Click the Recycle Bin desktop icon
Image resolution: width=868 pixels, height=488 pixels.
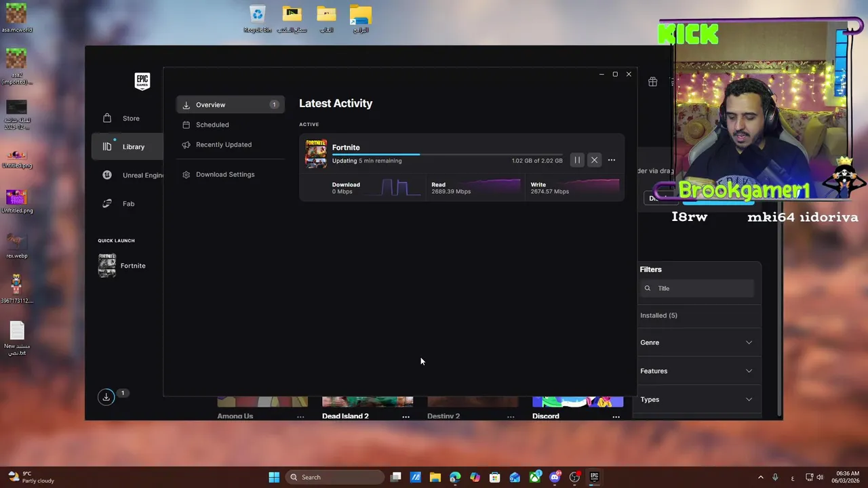pos(258,18)
